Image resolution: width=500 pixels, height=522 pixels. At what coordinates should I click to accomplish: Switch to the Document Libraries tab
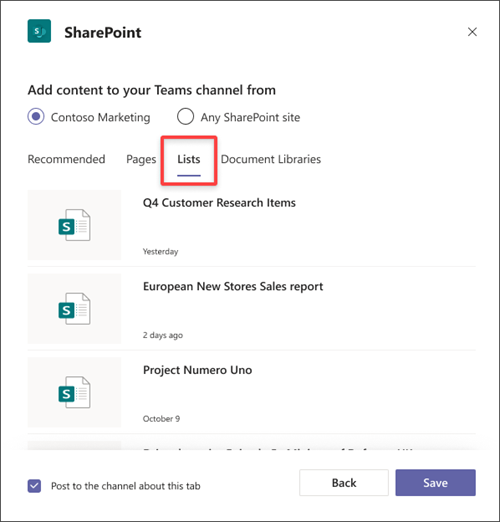coord(271,159)
